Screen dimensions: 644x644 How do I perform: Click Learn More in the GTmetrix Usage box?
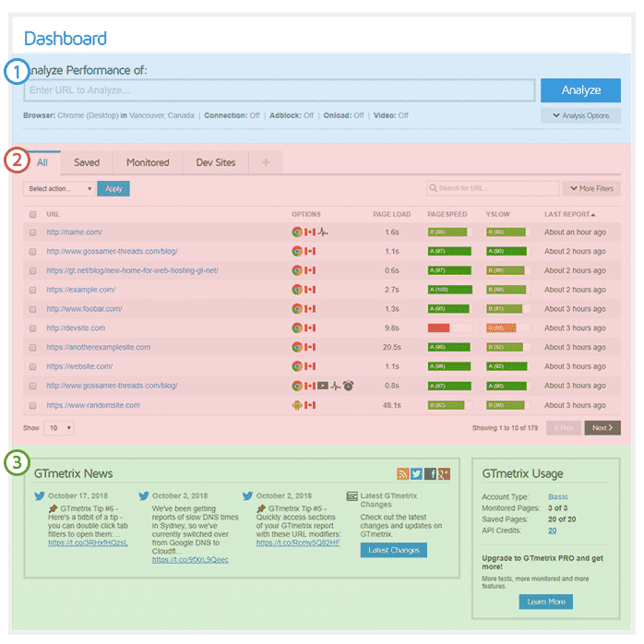click(546, 602)
